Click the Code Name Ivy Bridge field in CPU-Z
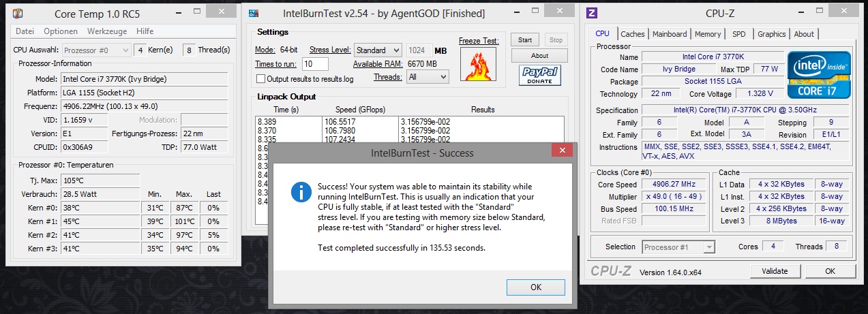 [x=679, y=69]
